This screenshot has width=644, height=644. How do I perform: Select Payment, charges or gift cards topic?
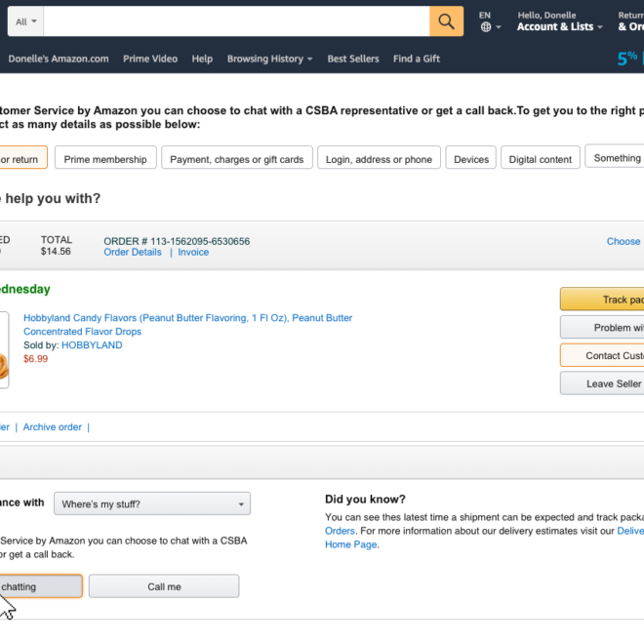pos(237,157)
